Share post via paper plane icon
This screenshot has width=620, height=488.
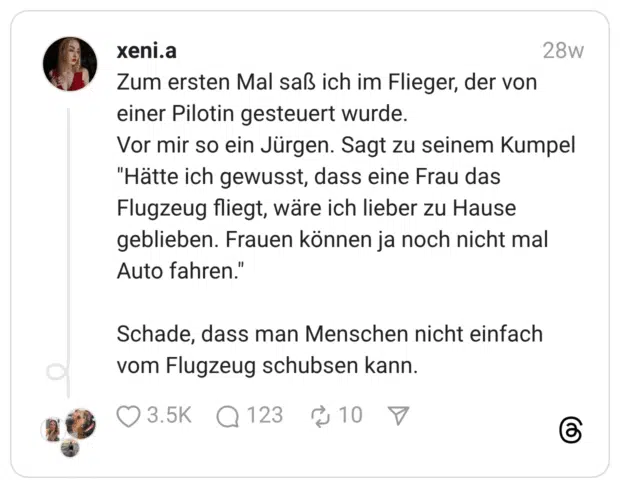pos(399,416)
